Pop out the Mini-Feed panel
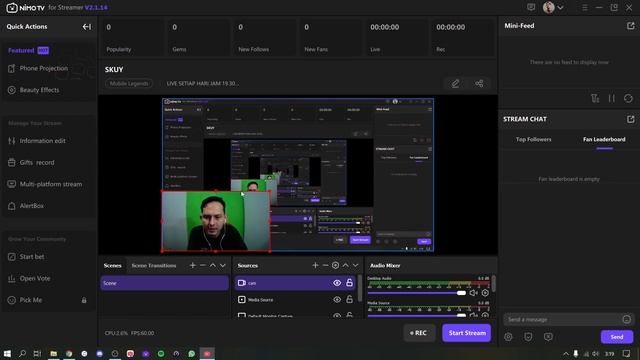 [631, 26]
